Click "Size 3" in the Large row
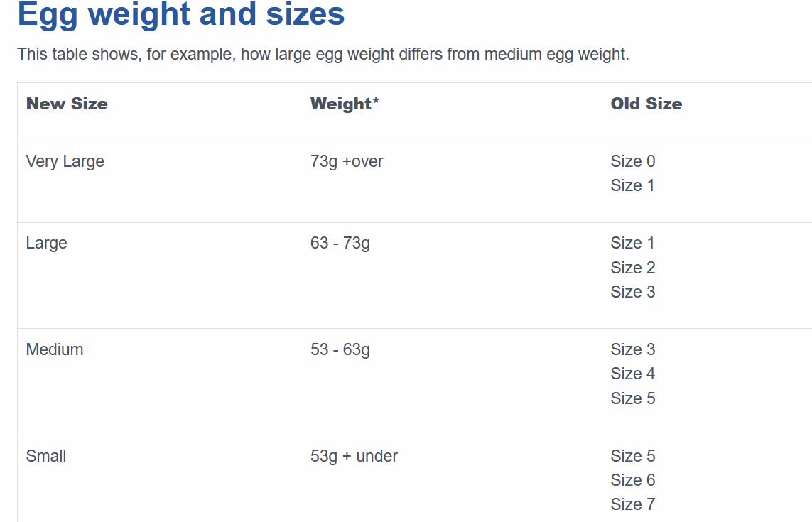The width and height of the screenshot is (812, 522). coord(632,292)
